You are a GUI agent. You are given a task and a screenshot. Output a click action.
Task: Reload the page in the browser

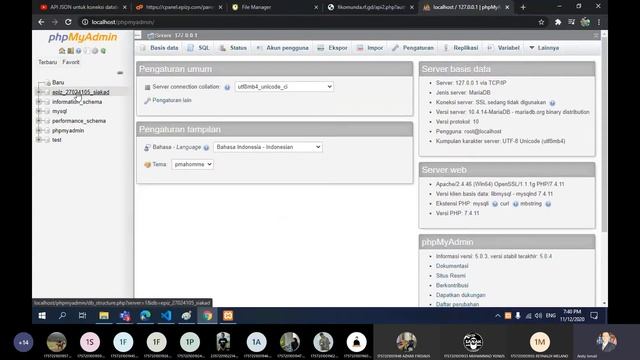(68, 22)
